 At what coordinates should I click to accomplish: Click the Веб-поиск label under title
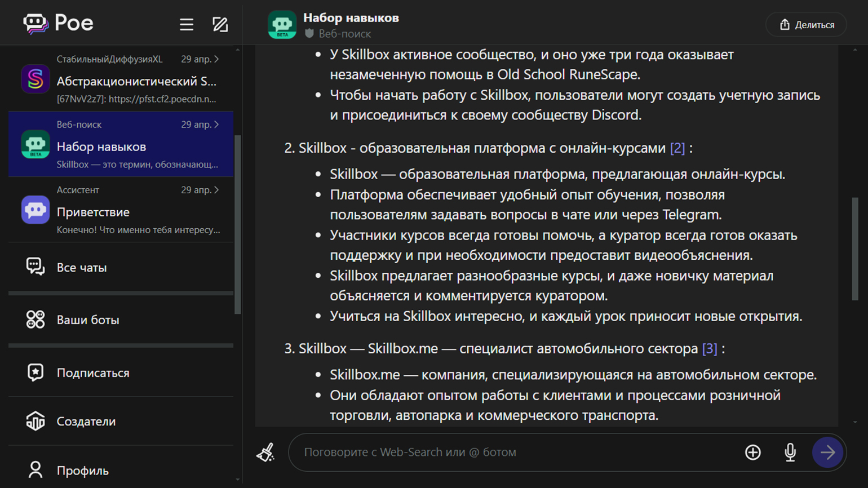pyautogui.click(x=344, y=34)
